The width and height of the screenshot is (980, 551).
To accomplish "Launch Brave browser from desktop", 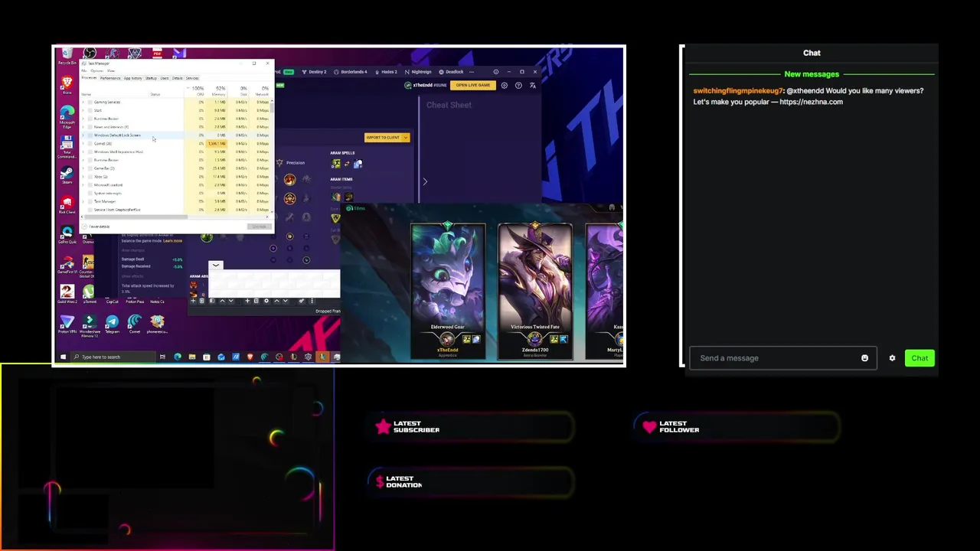I will click(x=67, y=84).
